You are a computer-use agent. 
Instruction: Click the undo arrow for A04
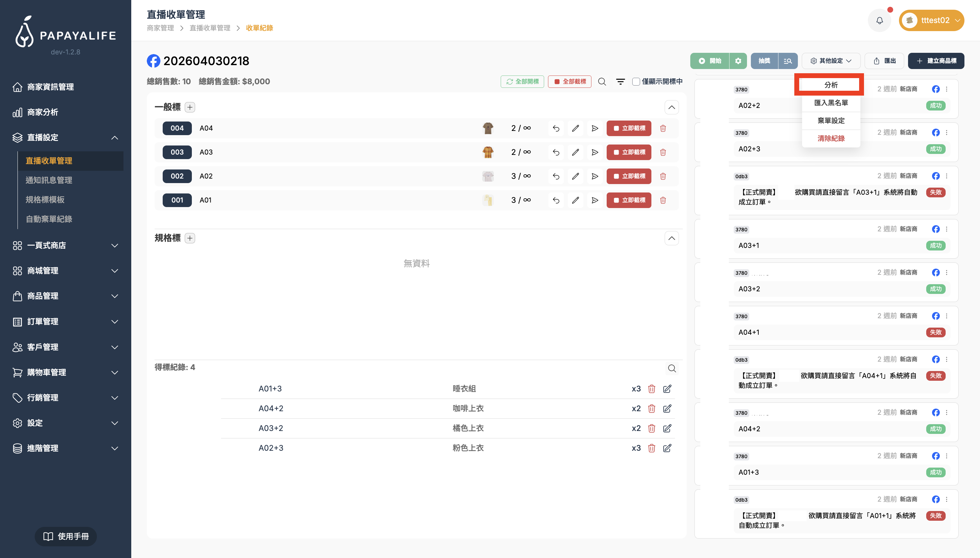click(556, 128)
